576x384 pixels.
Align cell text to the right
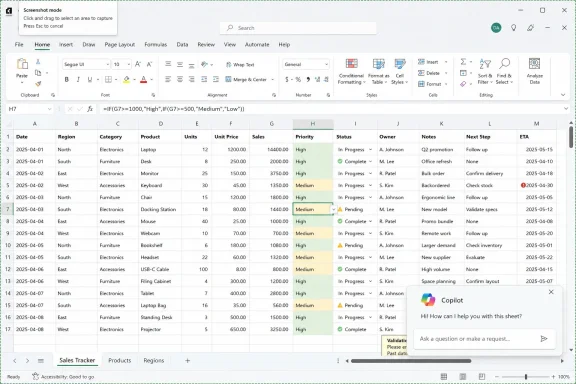(x=191, y=79)
